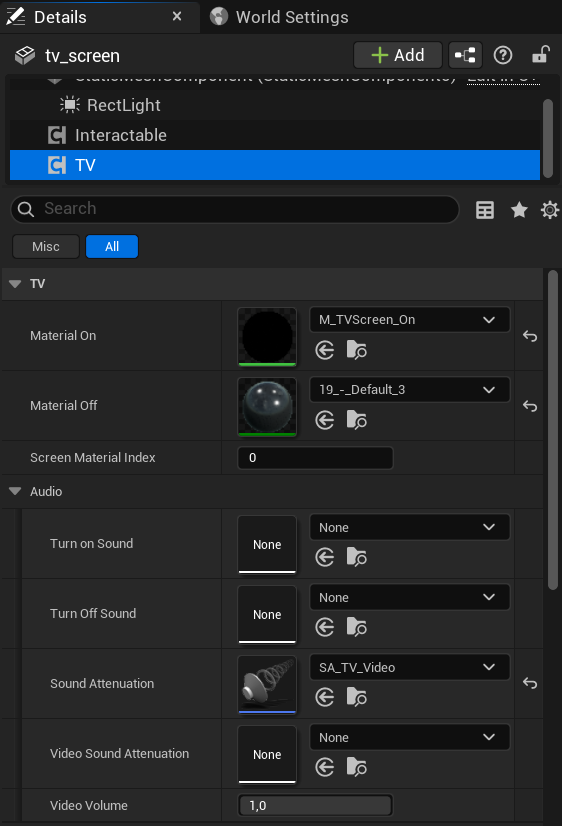Select the TV component row

pyautogui.click(x=275, y=165)
